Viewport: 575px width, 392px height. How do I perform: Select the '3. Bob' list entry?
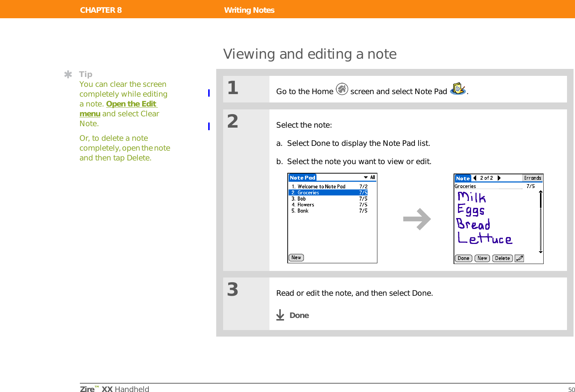click(328, 199)
